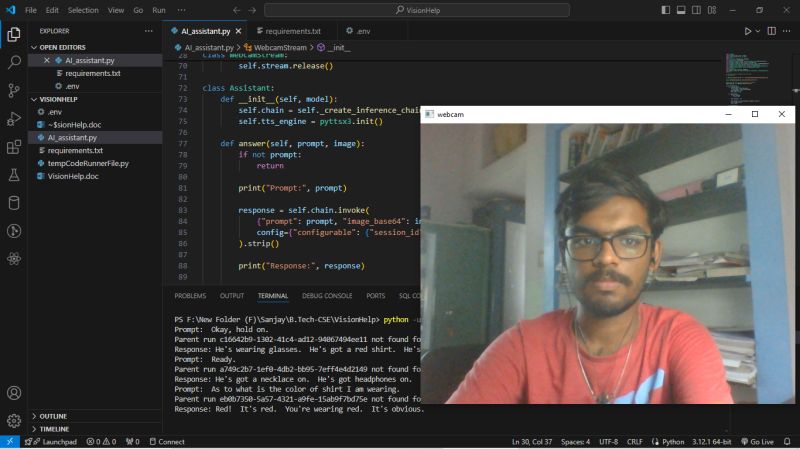Click the VisionHelp command center search box
The image size is (800, 449).
pos(417,10)
